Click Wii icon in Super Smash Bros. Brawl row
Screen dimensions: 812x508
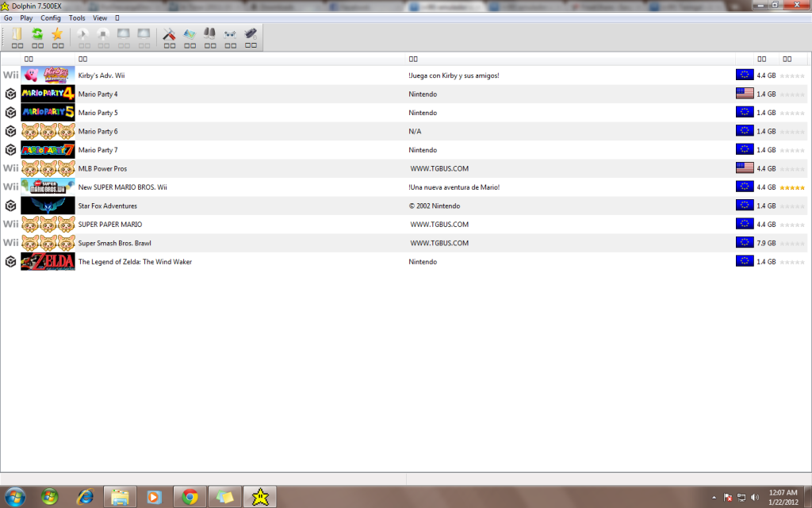[10, 243]
